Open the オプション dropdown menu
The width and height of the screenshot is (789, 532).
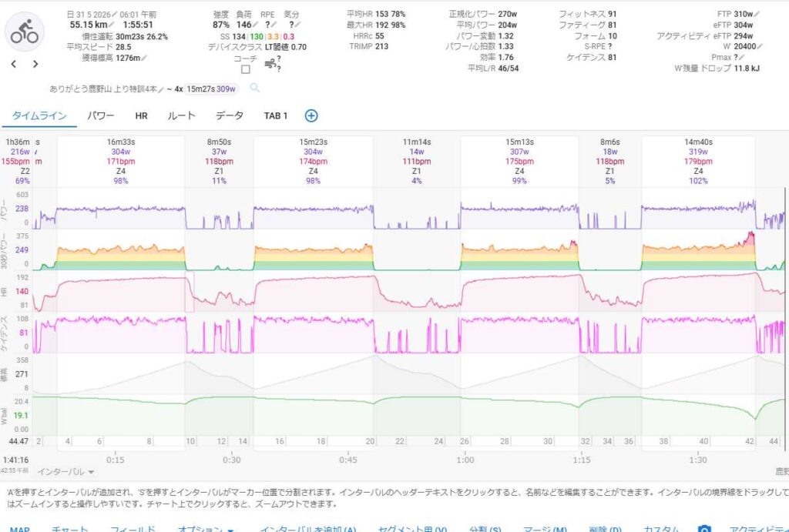click(206, 528)
